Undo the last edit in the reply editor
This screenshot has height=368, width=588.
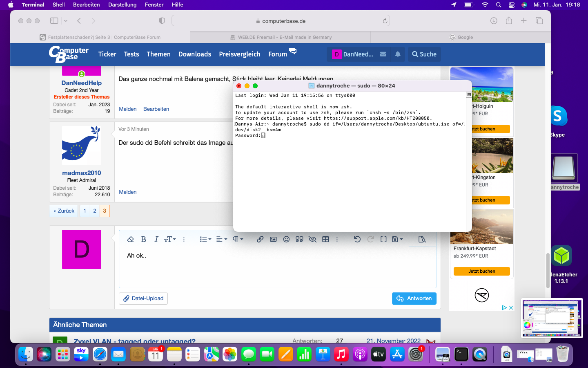pos(357,239)
